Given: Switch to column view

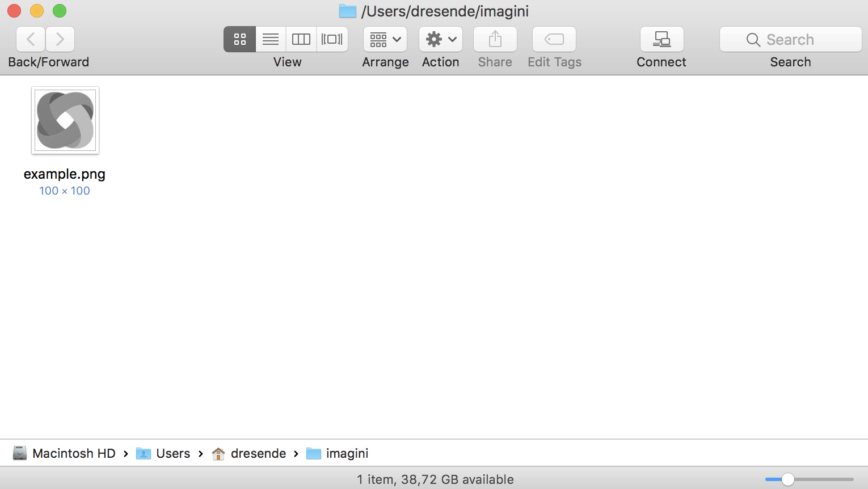Looking at the screenshot, I should point(301,39).
